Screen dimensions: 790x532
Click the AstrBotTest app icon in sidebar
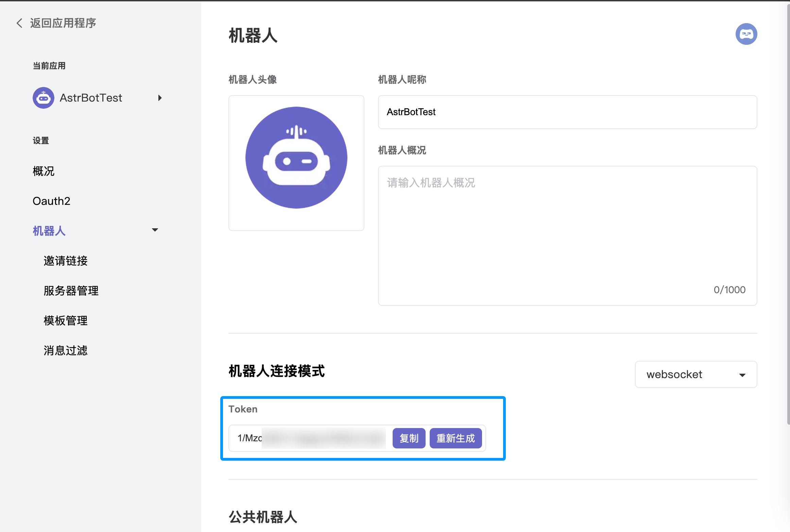[x=44, y=98]
